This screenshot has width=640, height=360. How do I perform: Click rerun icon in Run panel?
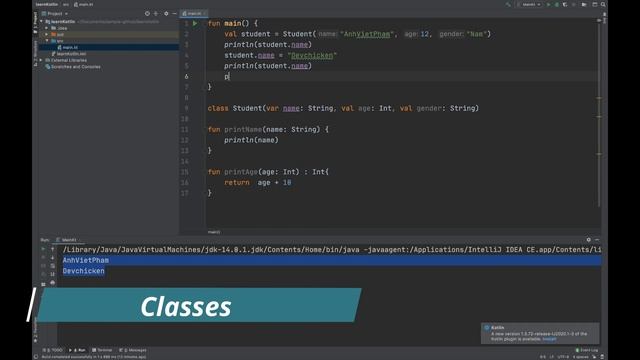[x=43, y=249]
